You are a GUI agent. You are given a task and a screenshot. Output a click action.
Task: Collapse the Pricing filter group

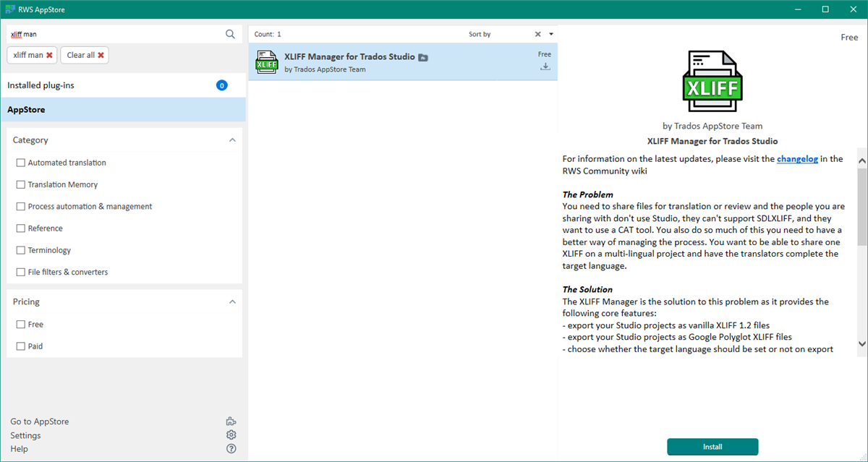pyautogui.click(x=232, y=301)
